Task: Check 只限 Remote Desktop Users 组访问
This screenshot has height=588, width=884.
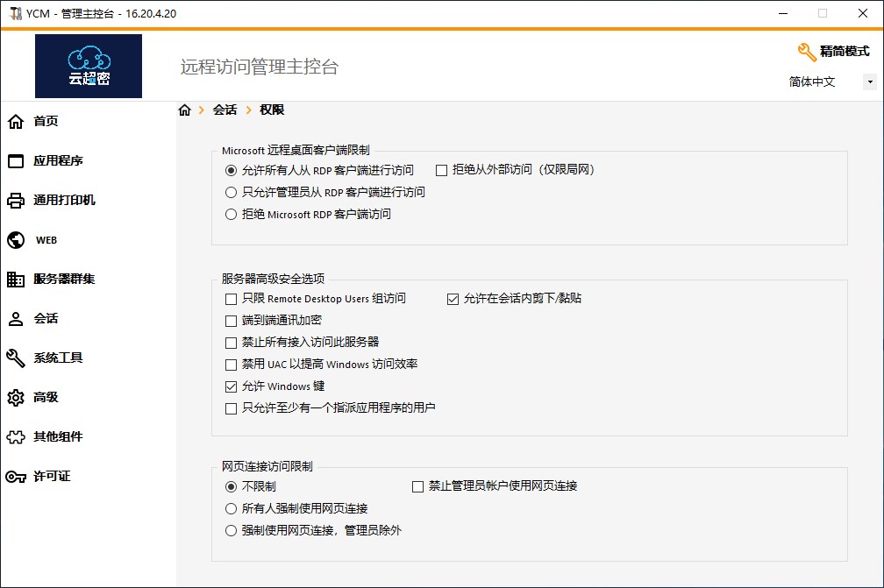Action: pyautogui.click(x=231, y=299)
